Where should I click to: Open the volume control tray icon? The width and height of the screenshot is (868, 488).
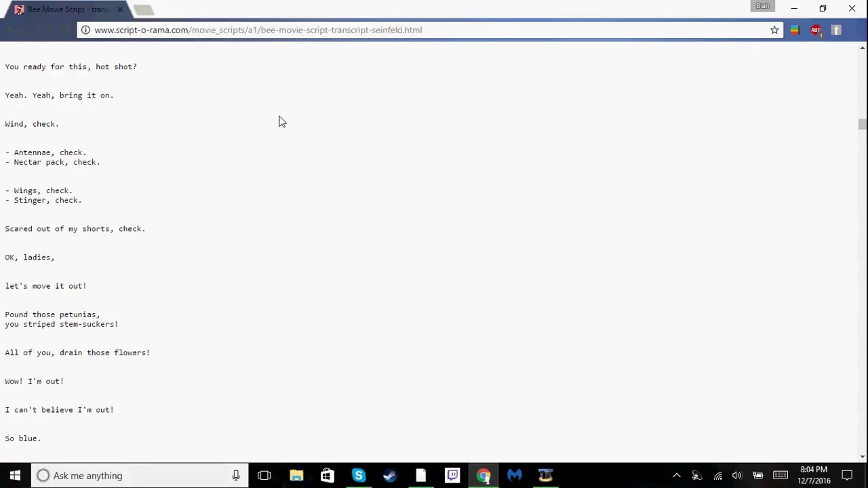737,475
